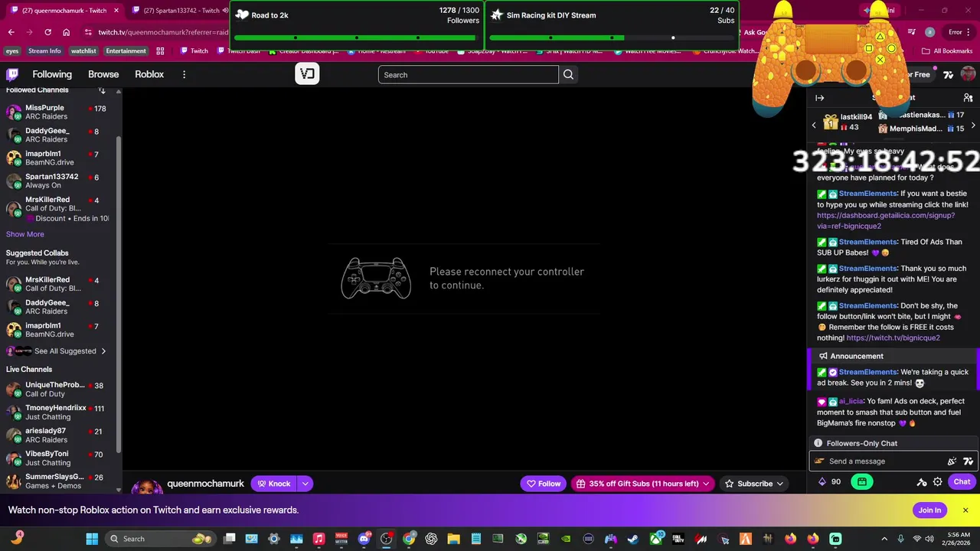Click the ChatGPT taskbar icon

point(431,539)
